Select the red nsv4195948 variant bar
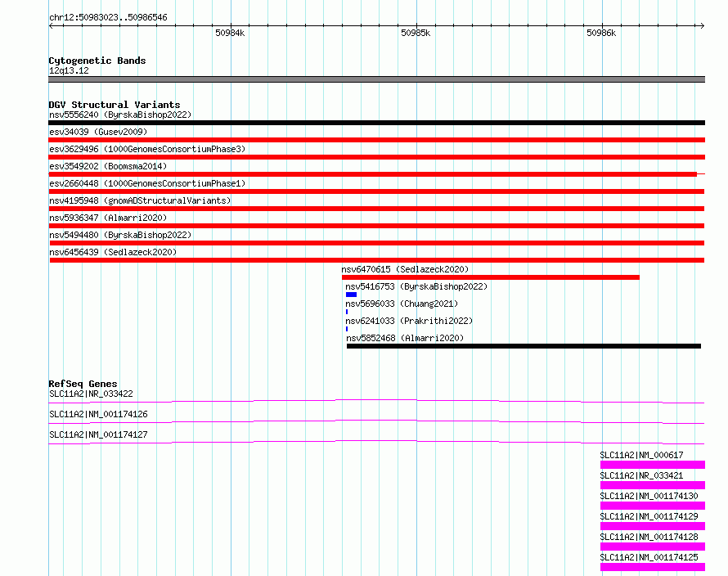 coord(376,209)
